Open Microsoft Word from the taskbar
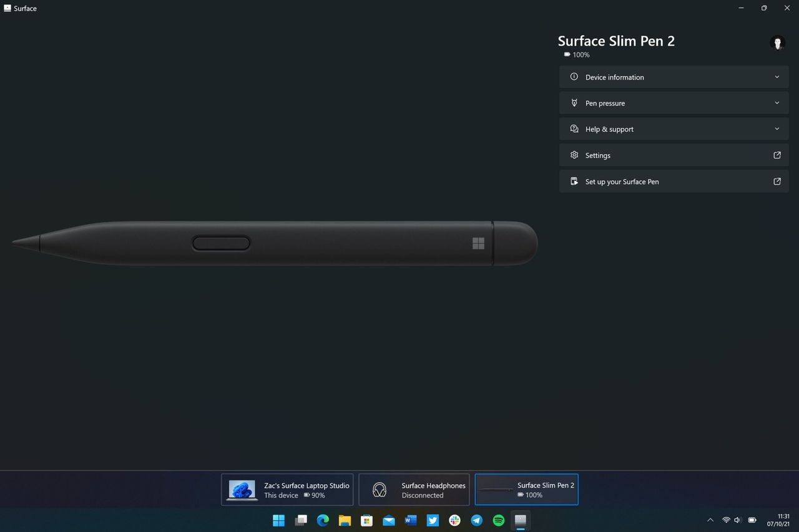The image size is (799, 532). click(411, 520)
